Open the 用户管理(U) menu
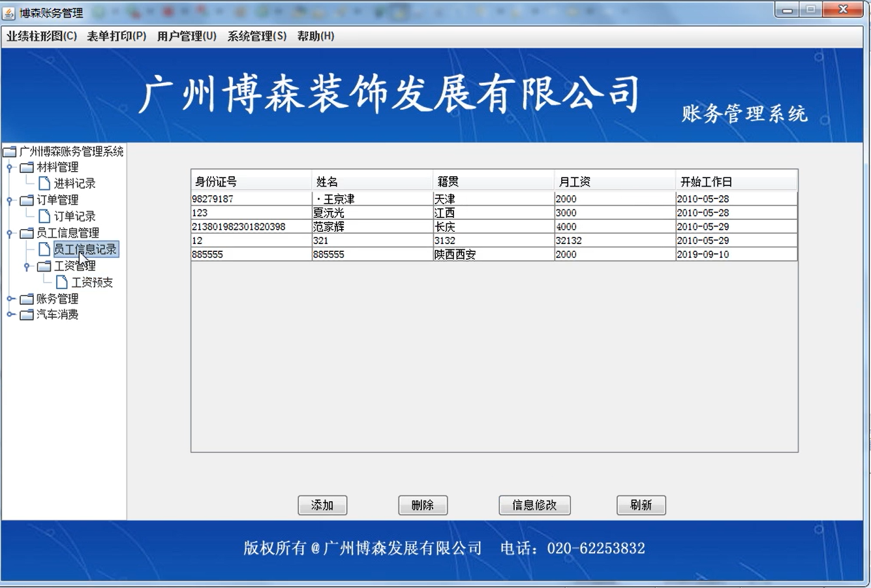Viewport: 871px width, 588px height. click(x=187, y=37)
